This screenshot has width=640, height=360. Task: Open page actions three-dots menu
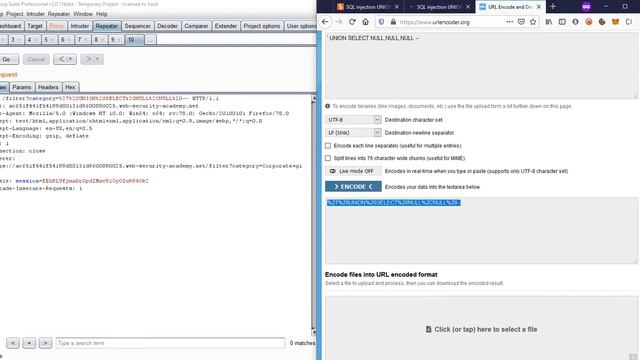tap(509, 22)
